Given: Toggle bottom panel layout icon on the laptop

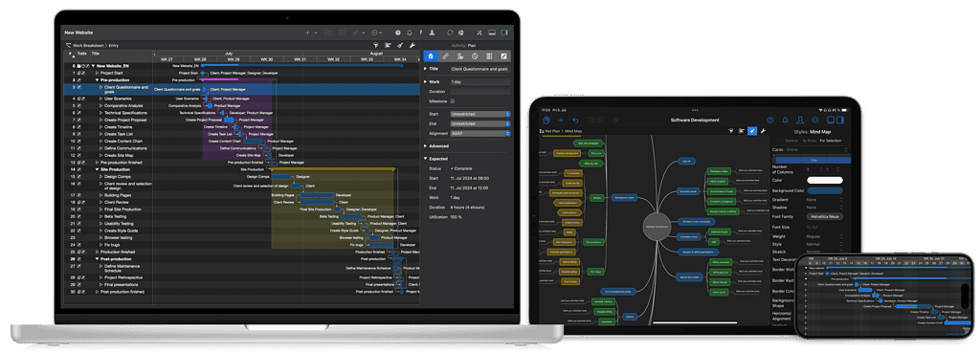Looking at the screenshot, I should pyautogui.click(x=492, y=33).
